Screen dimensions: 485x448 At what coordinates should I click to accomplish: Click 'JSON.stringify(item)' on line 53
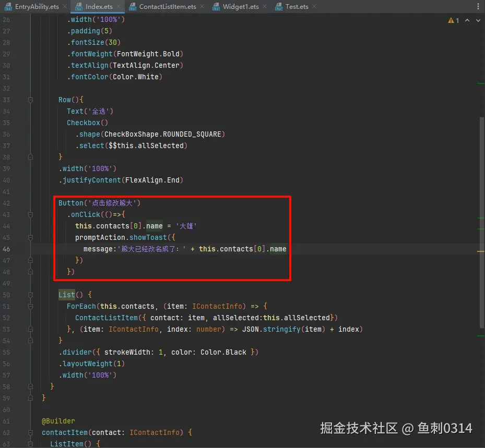[x=283, y=330]
